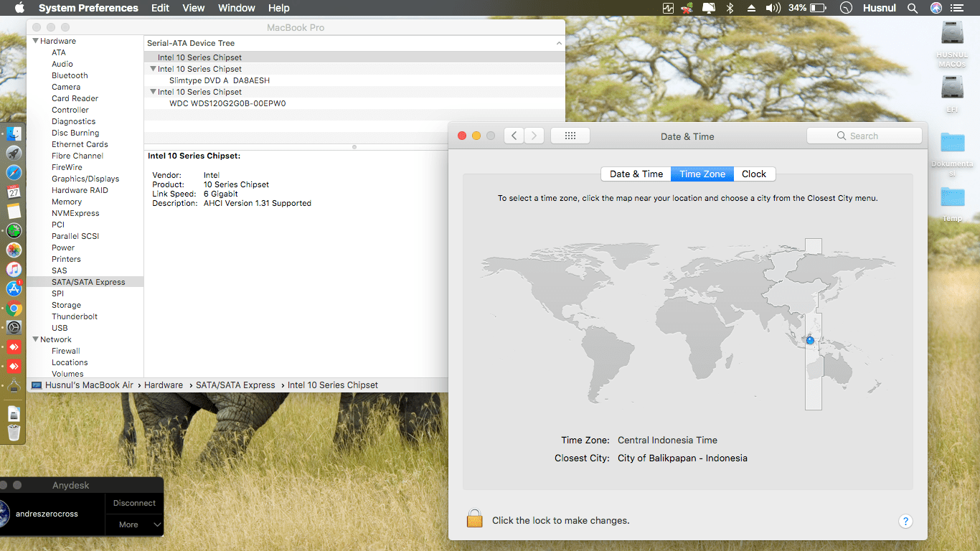980x551 pixels.
Task: Launch iTunes from the Dock
Action: (14, 270)
